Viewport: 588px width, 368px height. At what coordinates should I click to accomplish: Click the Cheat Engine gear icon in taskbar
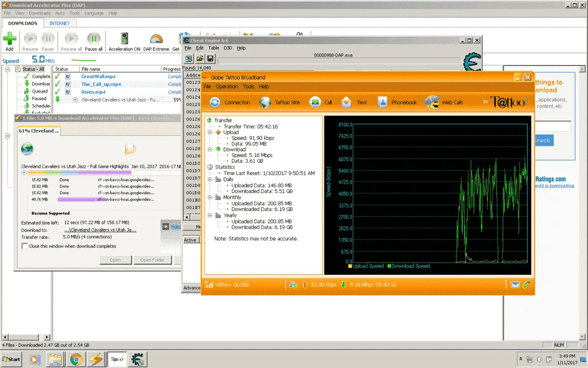tap(137, 359)
